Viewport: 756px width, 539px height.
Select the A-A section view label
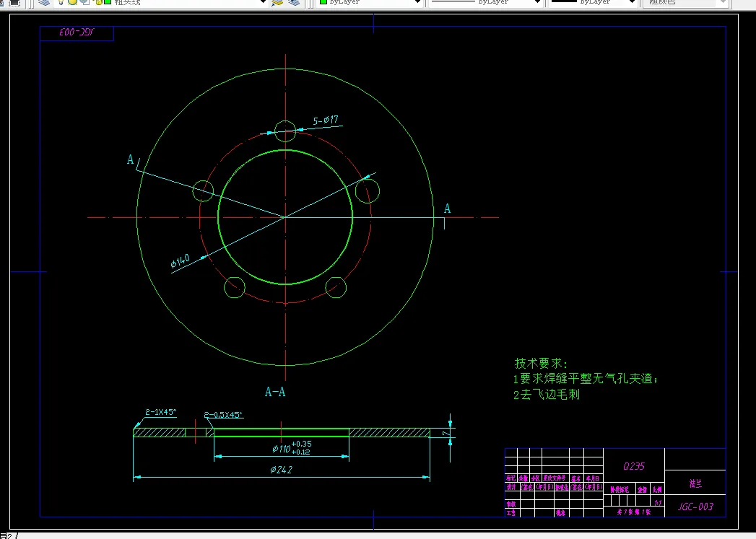[x=275, y=392]
